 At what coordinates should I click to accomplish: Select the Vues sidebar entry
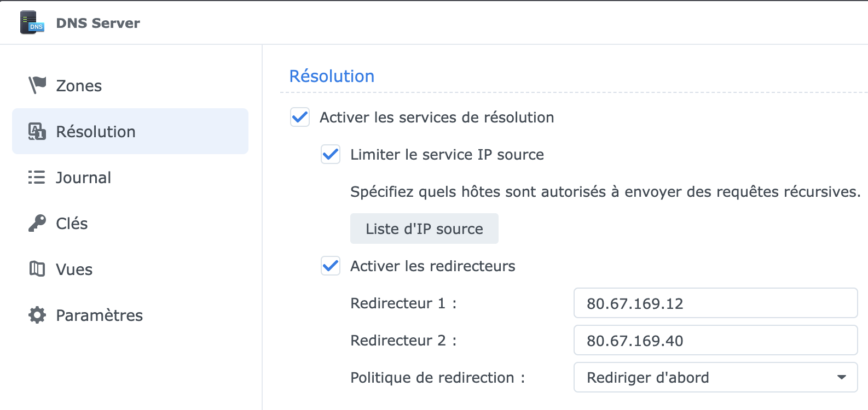click(x=74, y=270)
